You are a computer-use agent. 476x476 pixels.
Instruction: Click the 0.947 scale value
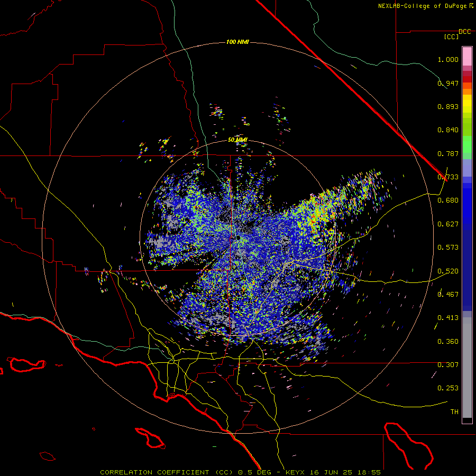tap(448, 83)
